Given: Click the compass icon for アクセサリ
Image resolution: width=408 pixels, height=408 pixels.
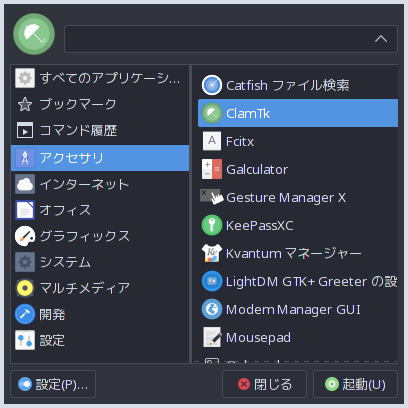Looking at the screenshot, I should pos(25,158).
